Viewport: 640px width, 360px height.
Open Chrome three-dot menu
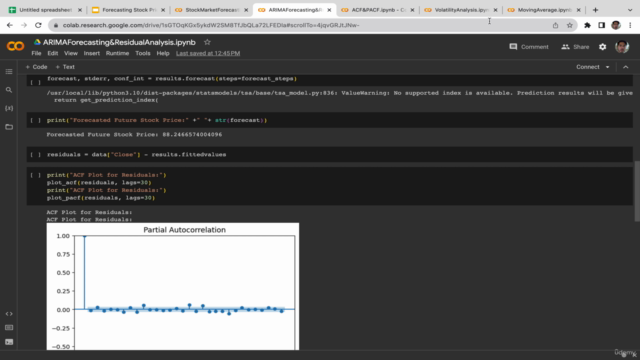pyautogui.click(x=630, y=25)
